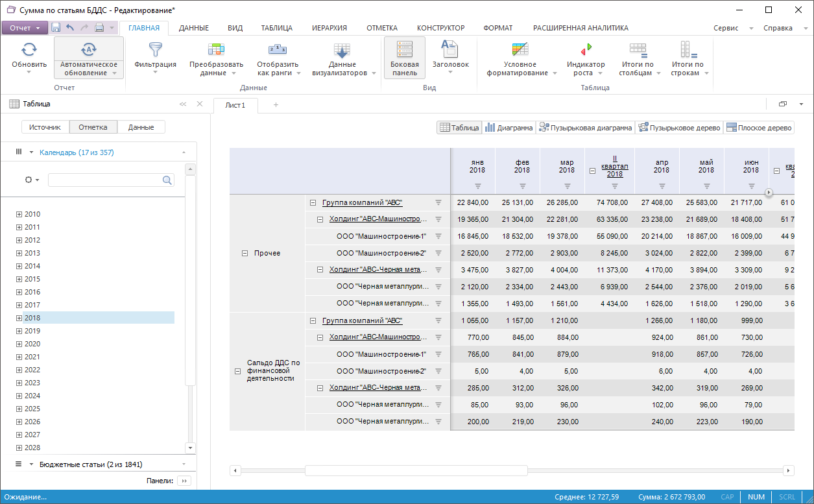Click the Индикатор роста icon
The width and height of the screenshot is (814, 504).
point(586,50)
